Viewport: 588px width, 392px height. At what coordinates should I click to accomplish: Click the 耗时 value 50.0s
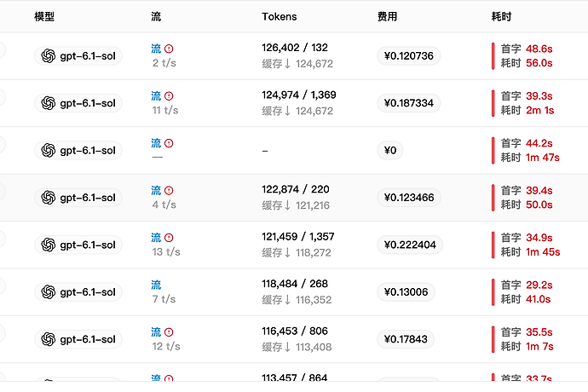pos(539,205)
